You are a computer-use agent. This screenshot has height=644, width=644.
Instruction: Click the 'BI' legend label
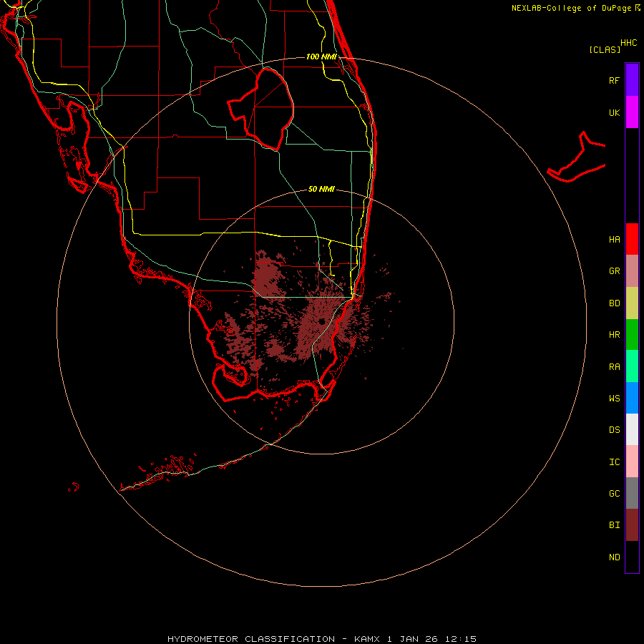pyautogui.click(x=614, y=525)
